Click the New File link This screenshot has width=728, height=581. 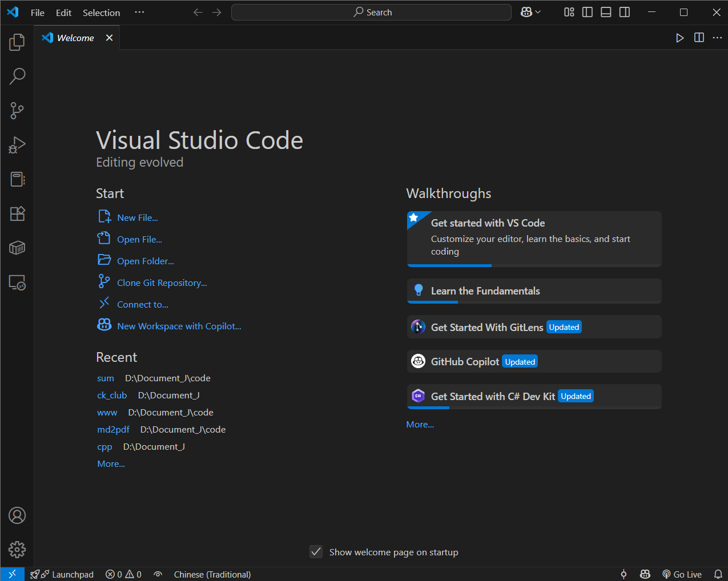coord(138,217)
